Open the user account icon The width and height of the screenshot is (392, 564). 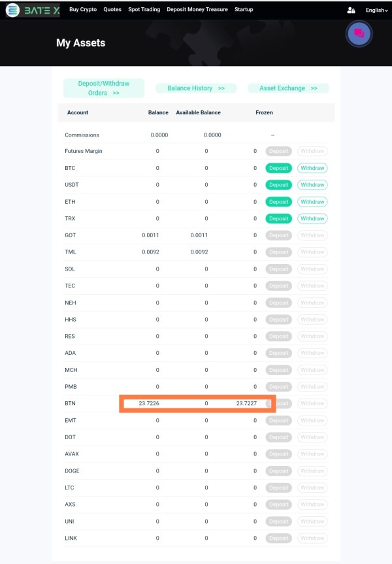point(351,10)
